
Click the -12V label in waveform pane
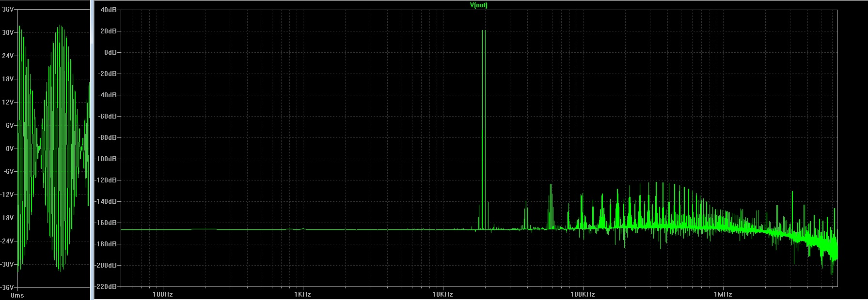pyautogui.click(x=7, y=195)
